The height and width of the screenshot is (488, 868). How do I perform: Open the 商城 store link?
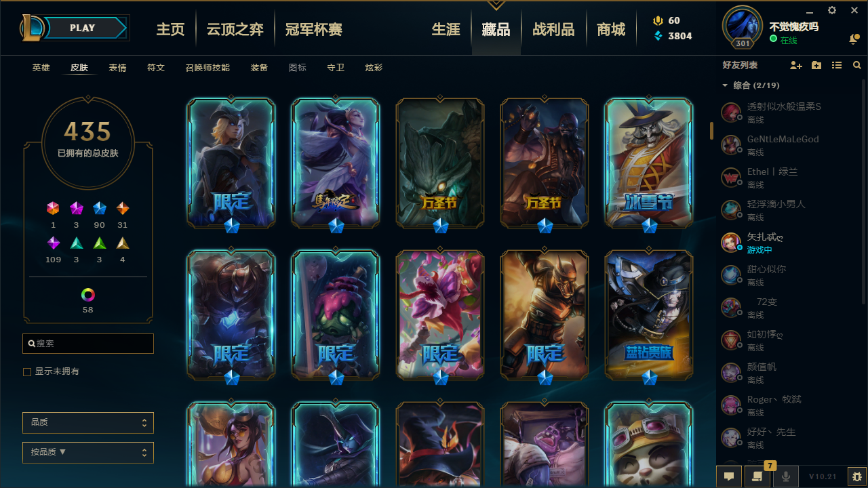point(611,29)
